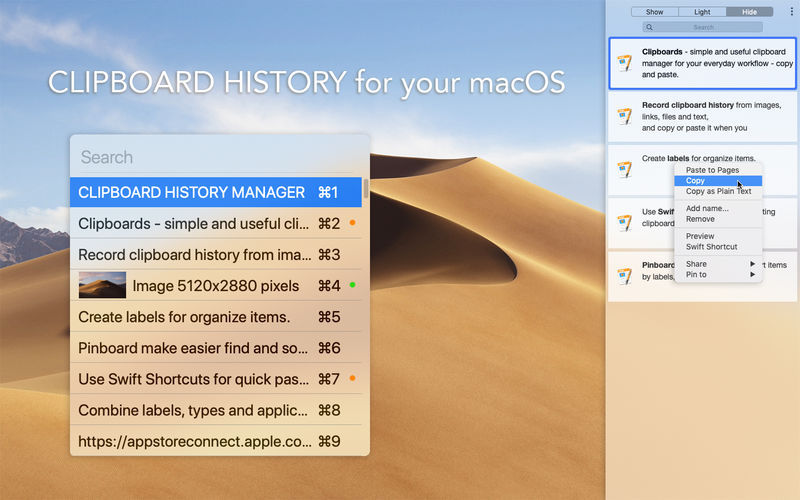Click the Pages icon beside Use Swift item
The height and width of the screenshot is (500, 800).
(624, 223)
